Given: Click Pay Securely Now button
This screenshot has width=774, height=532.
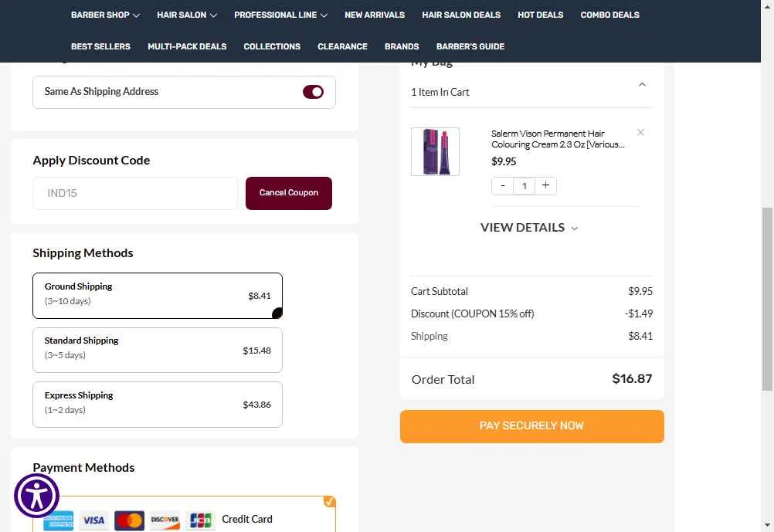Looking at the screenshot, I should (x=531, y=426).
